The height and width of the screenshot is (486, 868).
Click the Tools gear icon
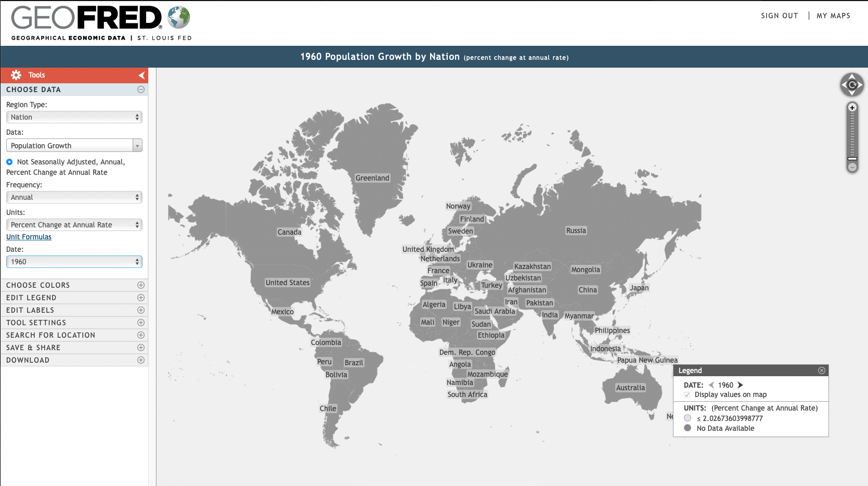16,75
